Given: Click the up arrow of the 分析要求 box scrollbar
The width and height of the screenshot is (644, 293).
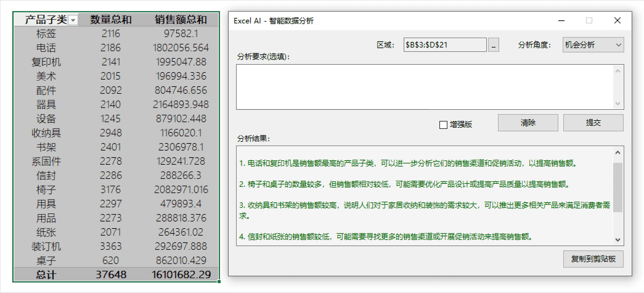Looking at the screenshot, I should coord(618,71).
